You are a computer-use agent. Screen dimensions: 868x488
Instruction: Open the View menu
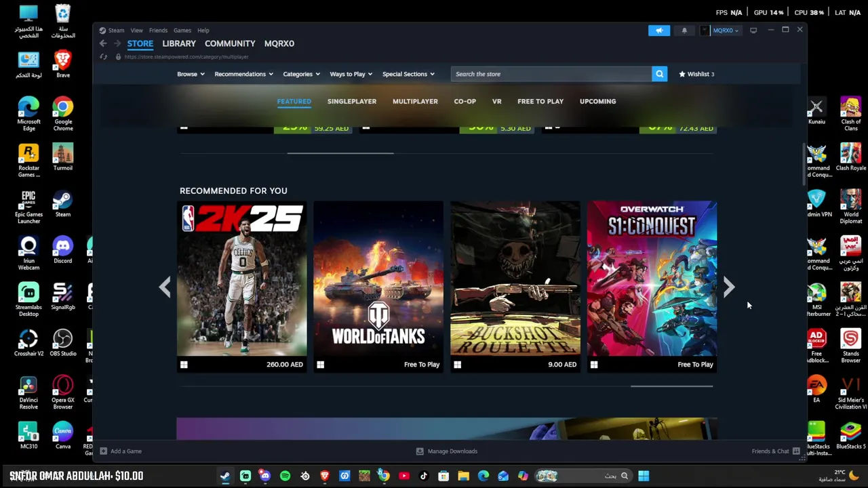point(136,30)
